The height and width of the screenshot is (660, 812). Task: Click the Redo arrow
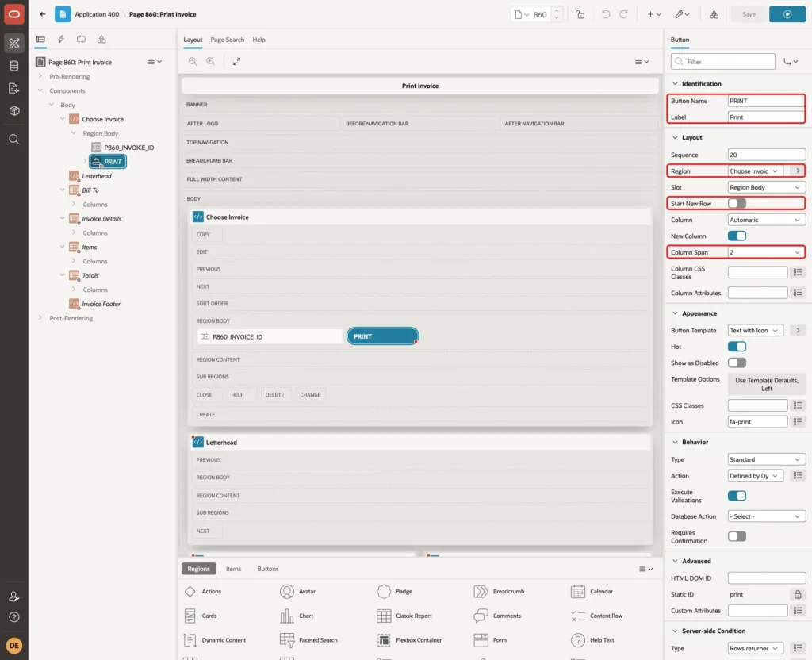623,14
